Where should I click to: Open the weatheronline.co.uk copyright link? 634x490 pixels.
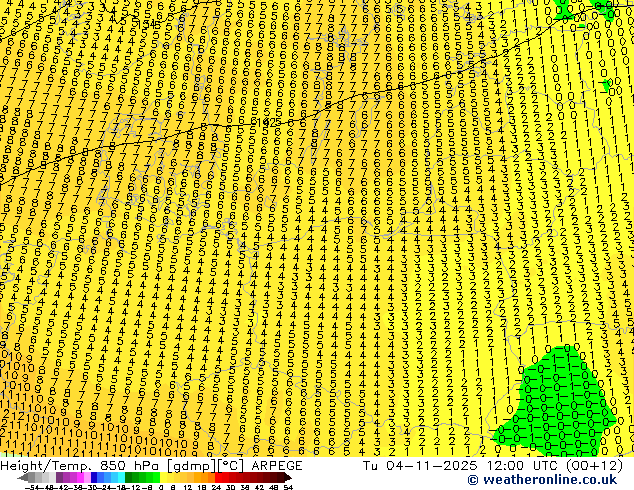click(x=542, y=480)
